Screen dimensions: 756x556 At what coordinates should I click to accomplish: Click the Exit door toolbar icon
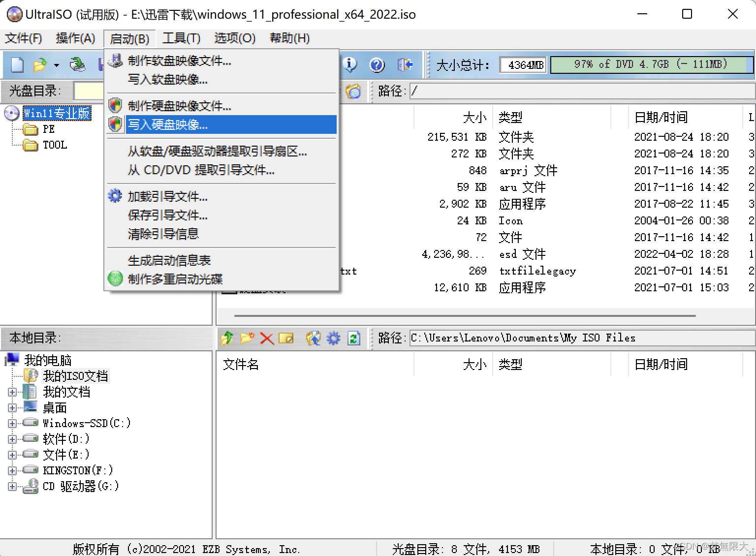[405, 64]
